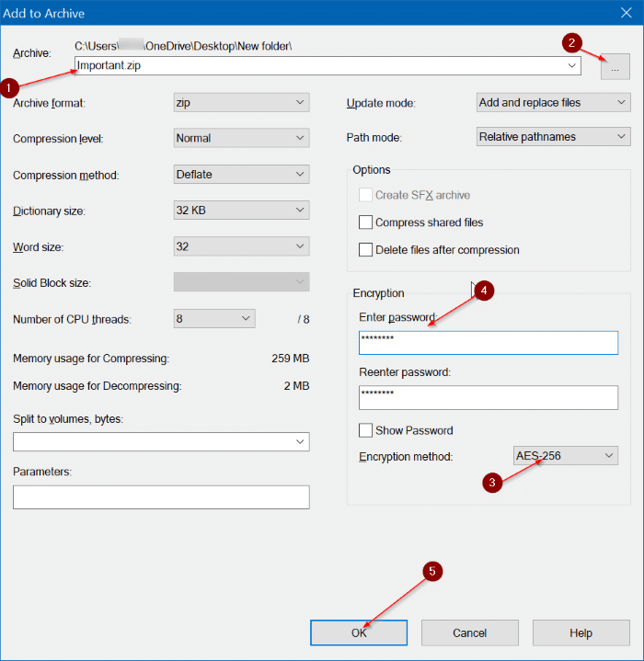644x661 pixels.
Task: Click the Create SFX archive checkbox
Action: click(x=365, y=195)
